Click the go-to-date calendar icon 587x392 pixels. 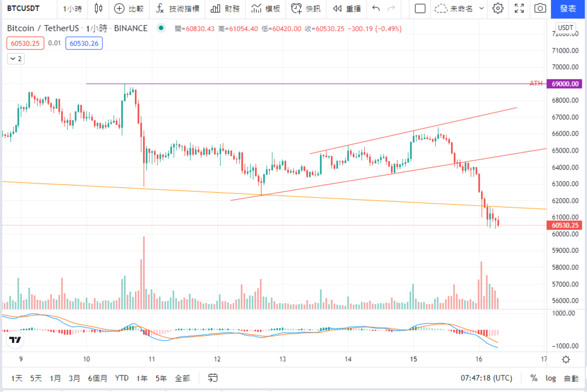click(x=212, y=378)
